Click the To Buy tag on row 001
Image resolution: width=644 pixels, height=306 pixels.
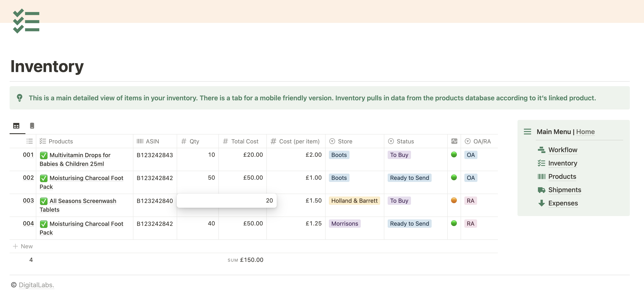pyautogui.click(x=399, y=155)
